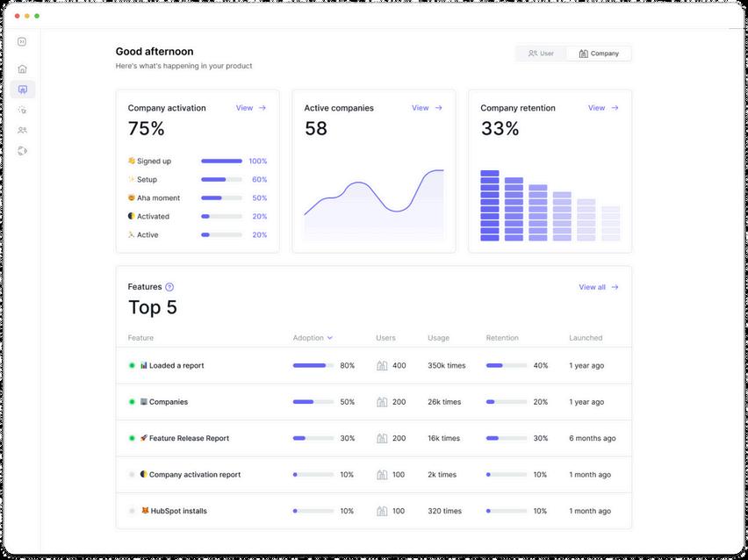Click the Users column header
This screenshot has height=560, width=748.
385,338
